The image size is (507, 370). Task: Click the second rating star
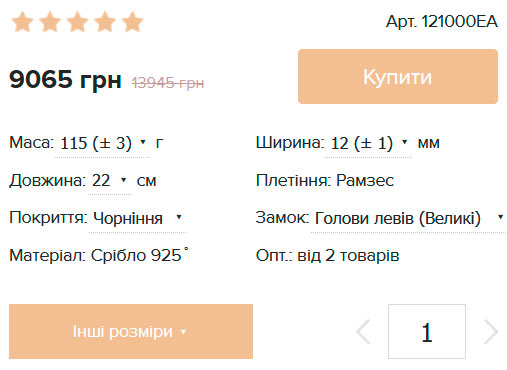[50, 22]
